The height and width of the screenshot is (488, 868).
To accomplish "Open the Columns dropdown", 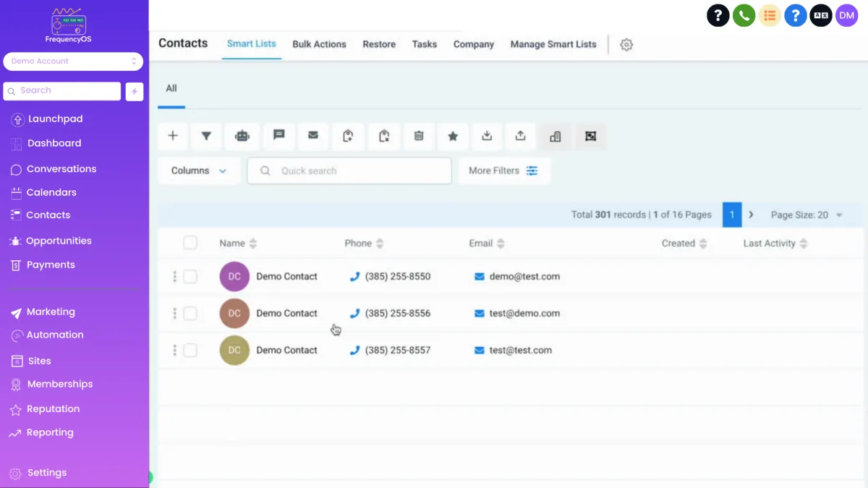I will tap(199, 171).
